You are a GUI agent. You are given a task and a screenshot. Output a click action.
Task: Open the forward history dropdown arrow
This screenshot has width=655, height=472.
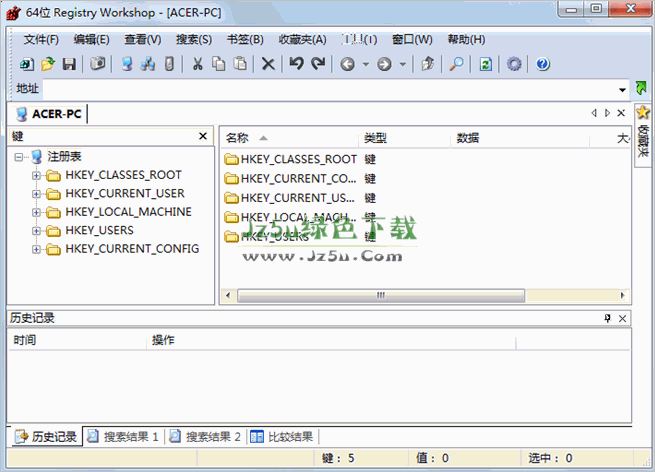[403, 64]
